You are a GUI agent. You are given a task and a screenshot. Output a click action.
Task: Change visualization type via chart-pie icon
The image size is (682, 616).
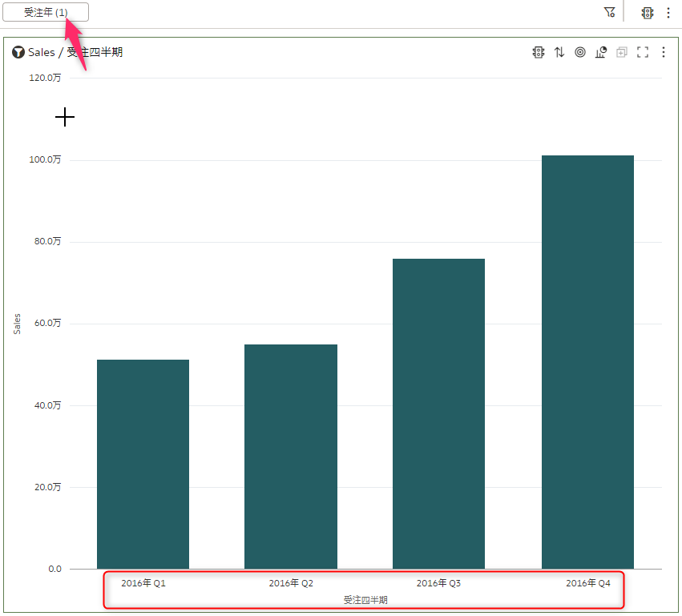click(601, 52)
